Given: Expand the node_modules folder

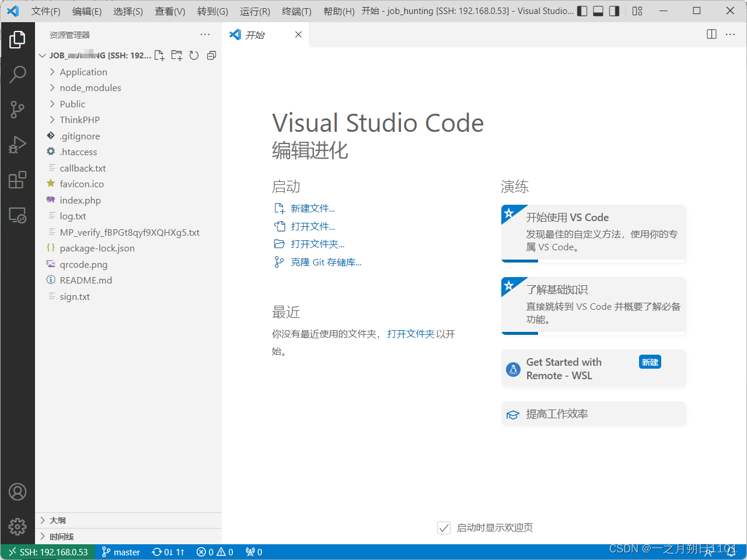Looking at the screenshot, I should pyautogui.click(x=128, y=88).
